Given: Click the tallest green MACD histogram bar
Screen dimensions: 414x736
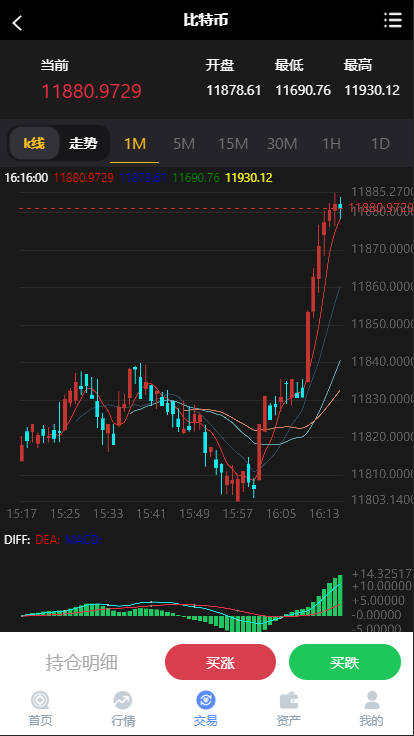Looking at the screenshot, I should [x=340, y=595].
